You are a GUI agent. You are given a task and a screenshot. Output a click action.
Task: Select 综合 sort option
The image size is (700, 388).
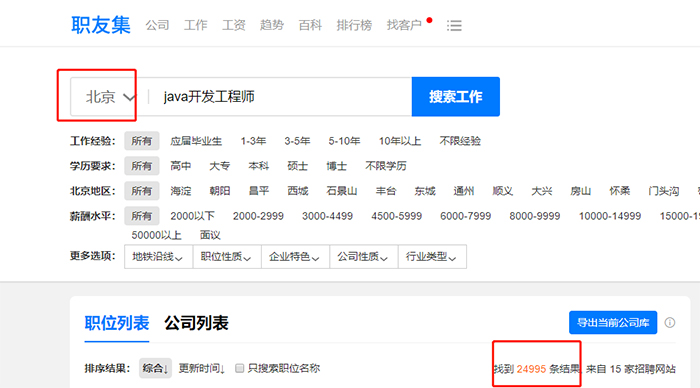click(155, 368)
